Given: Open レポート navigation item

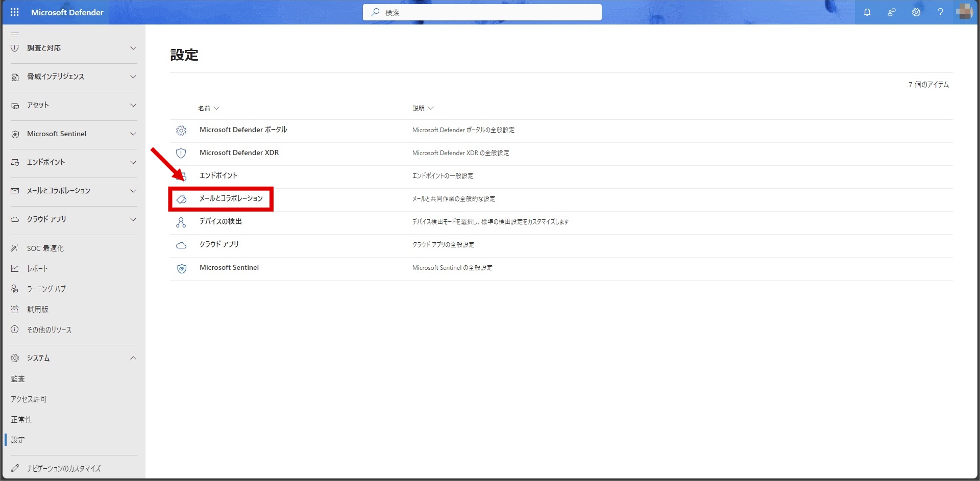Looking at the screenshot, I should pos(37,269).
